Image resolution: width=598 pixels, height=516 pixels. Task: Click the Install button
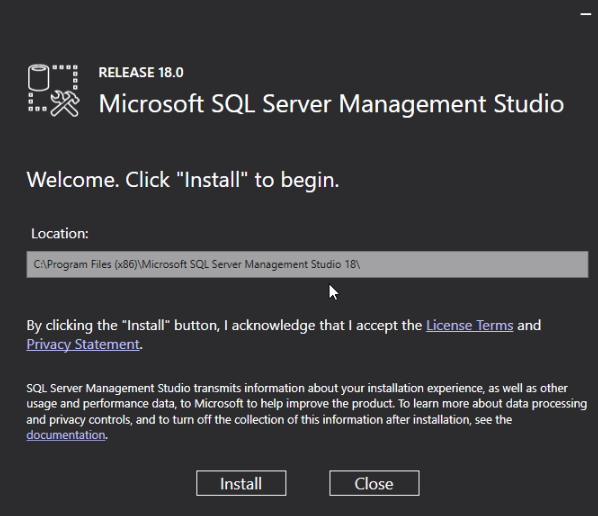point(241,483)
